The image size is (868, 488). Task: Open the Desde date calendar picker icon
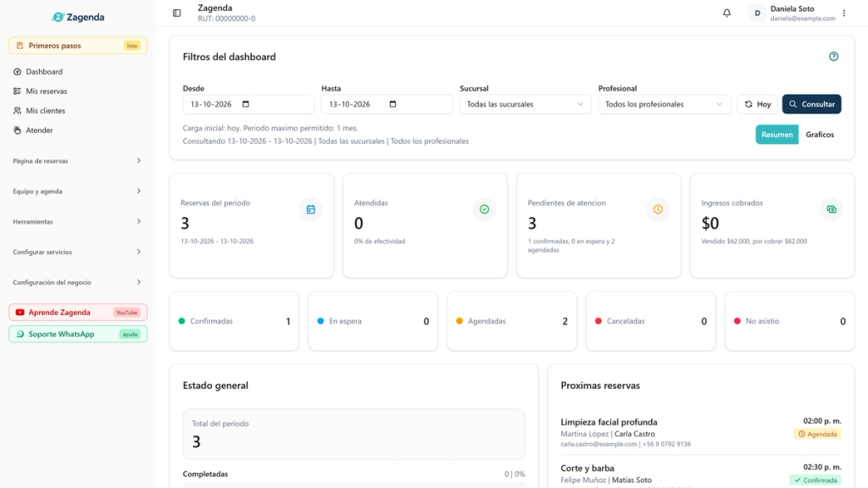[x=246, y=104]
